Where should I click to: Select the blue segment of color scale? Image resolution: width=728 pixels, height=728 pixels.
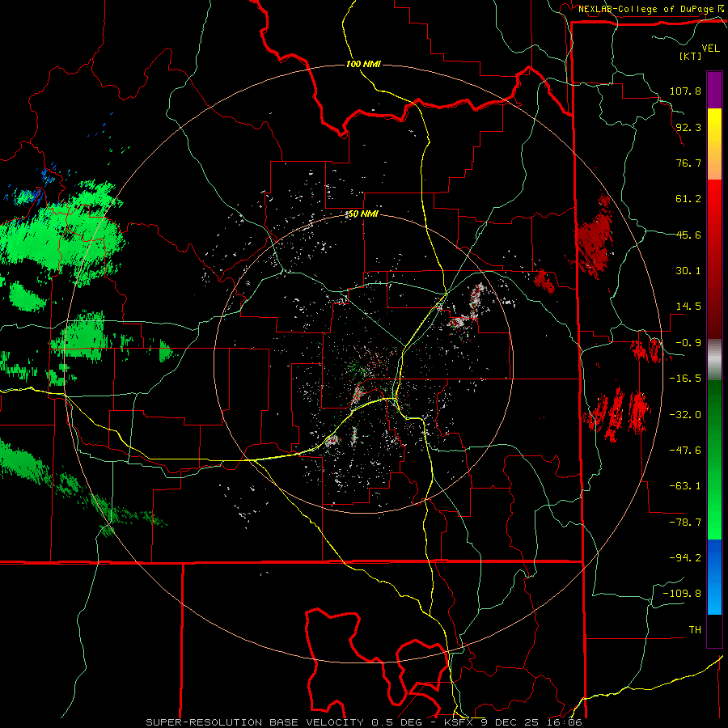[x=714, y=577]
